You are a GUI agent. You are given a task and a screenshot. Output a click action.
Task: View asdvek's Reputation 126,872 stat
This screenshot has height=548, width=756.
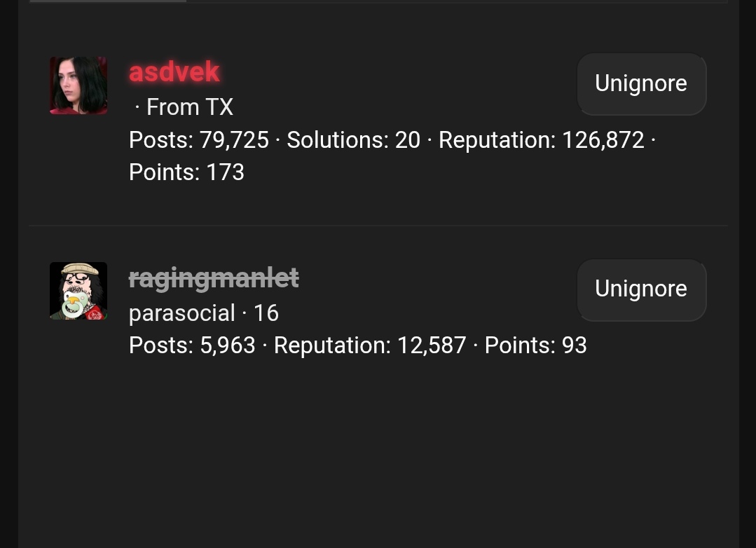coord(541,139)
